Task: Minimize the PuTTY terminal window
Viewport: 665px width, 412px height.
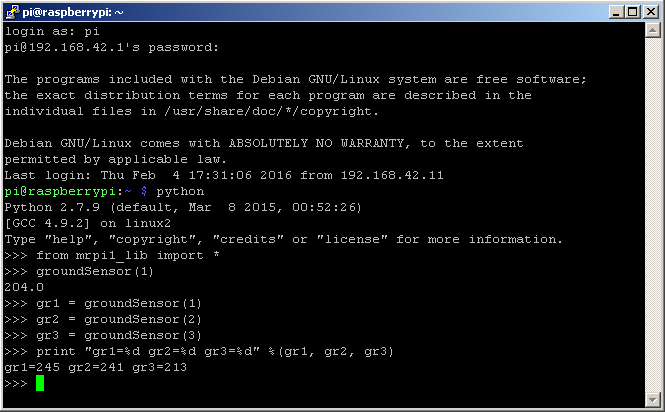Action: [x=612, y=11]
